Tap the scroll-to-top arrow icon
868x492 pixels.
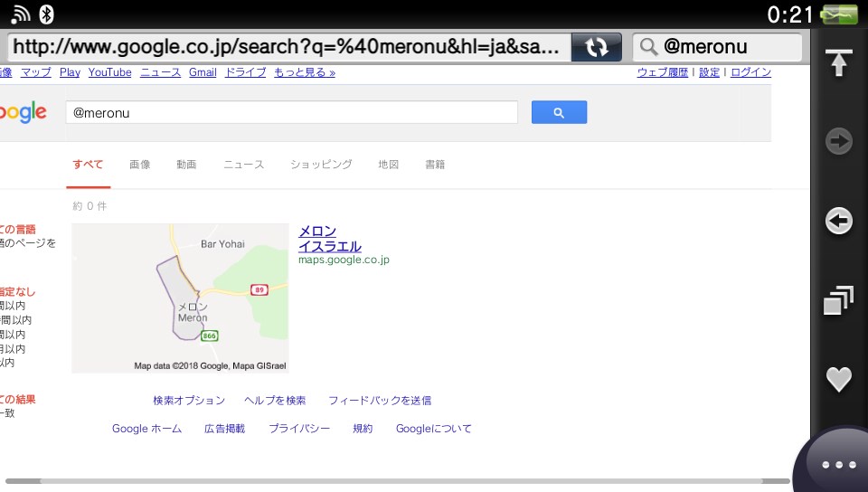[839, 62]
